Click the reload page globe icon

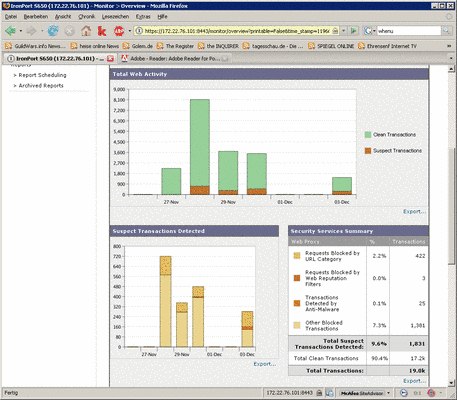coord(53,31)
